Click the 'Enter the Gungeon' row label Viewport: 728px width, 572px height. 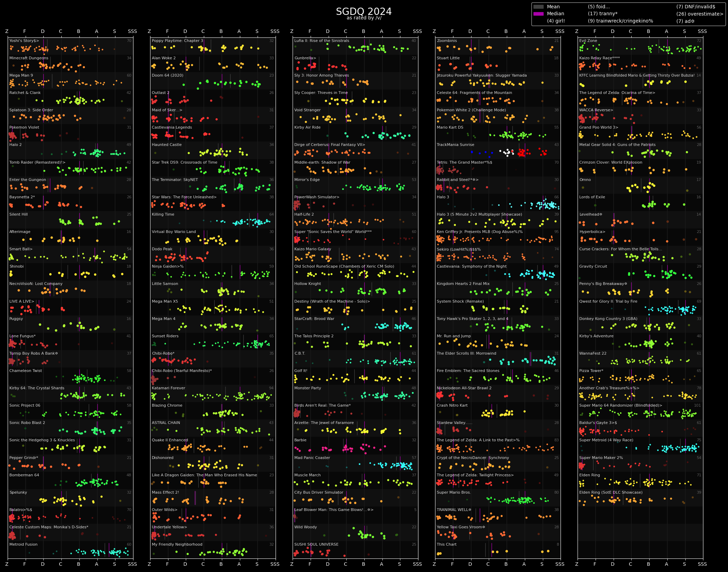[28, 180]
